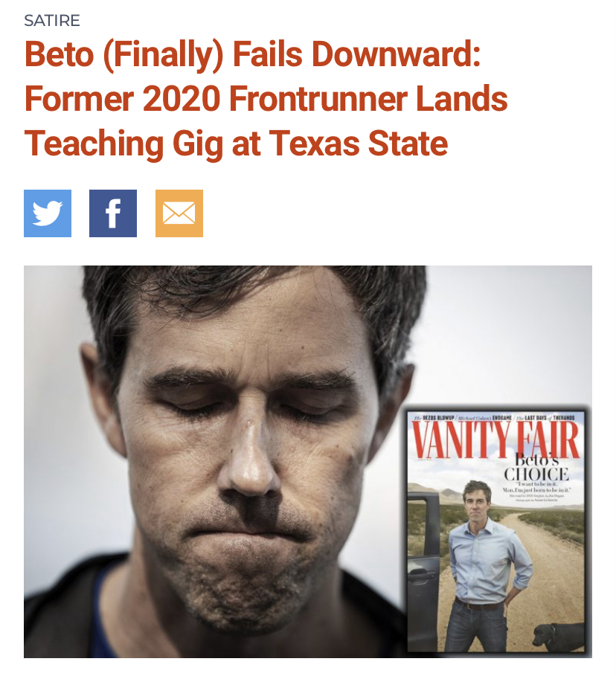Open the Vanity Fair cover inset
Viewport: 616px width, 676px height.
point(496,531)
